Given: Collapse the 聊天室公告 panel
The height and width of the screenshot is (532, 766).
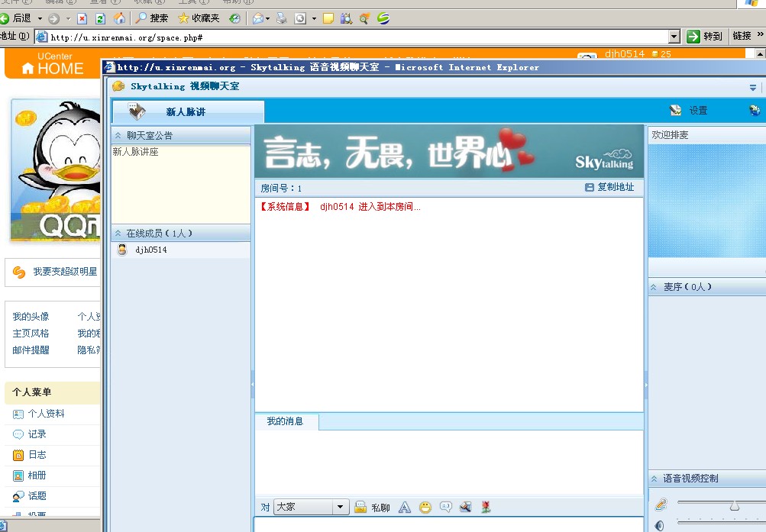Looking at the screenshot, I should click(x=118, y=136).
